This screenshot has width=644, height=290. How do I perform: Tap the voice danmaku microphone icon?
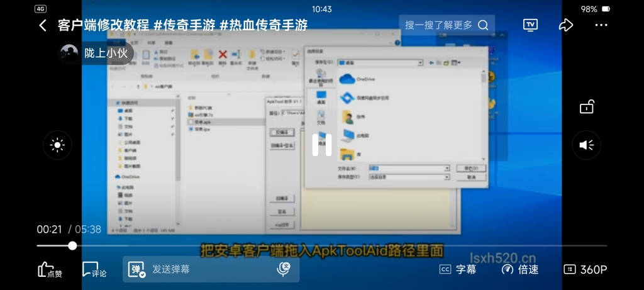click(284, 269)
